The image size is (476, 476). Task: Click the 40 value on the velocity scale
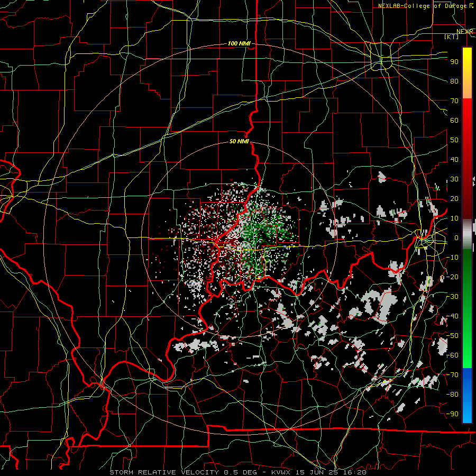pos(454,160)
